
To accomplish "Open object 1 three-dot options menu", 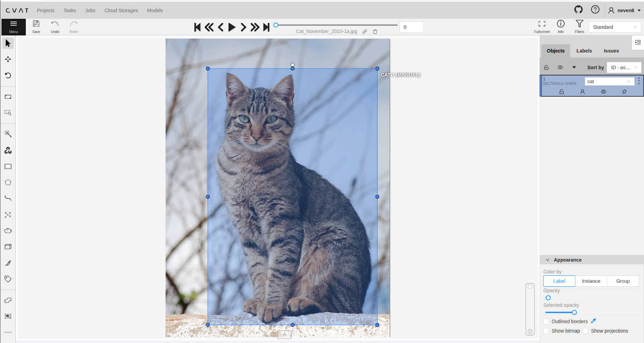I will click(639, 81).
